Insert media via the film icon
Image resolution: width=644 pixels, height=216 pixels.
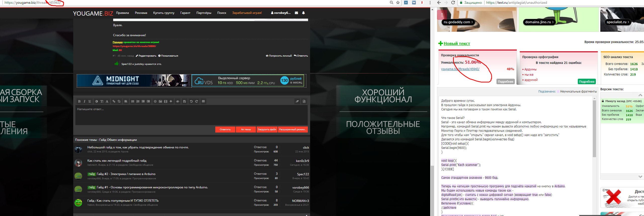(166, 101)
